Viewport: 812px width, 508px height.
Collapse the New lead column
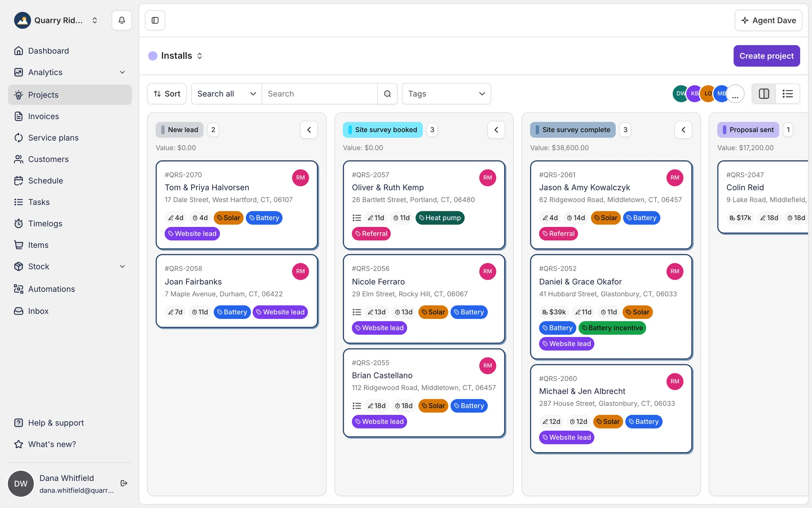tap(309, 130)
